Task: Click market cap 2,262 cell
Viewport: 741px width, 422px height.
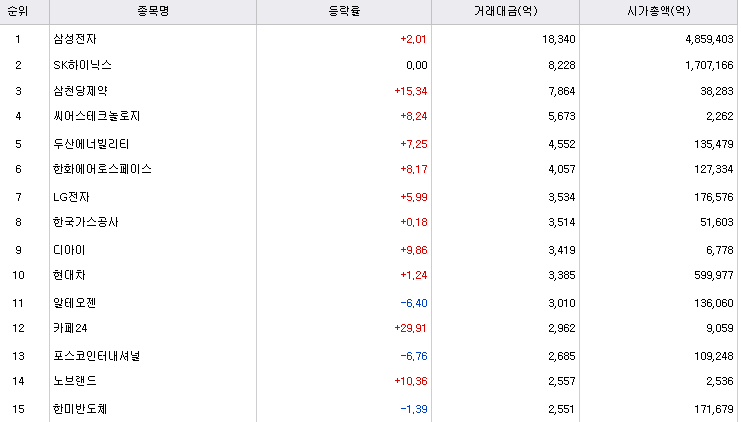Action: (x=720, y=116)
